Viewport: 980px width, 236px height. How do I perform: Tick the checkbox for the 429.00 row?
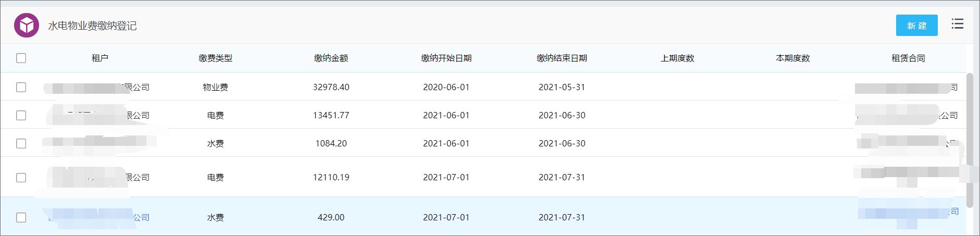21,217
